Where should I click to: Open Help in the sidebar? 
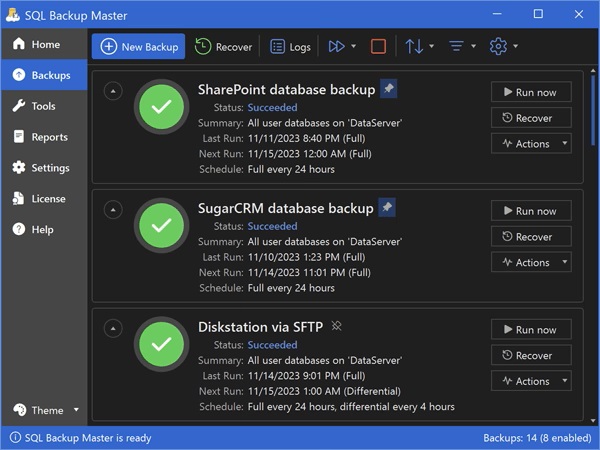point(44,230)
